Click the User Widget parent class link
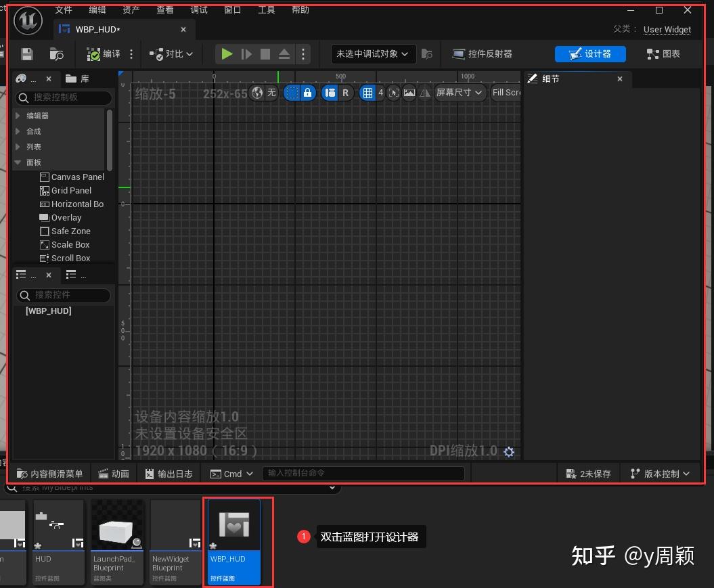 [667, 29]
